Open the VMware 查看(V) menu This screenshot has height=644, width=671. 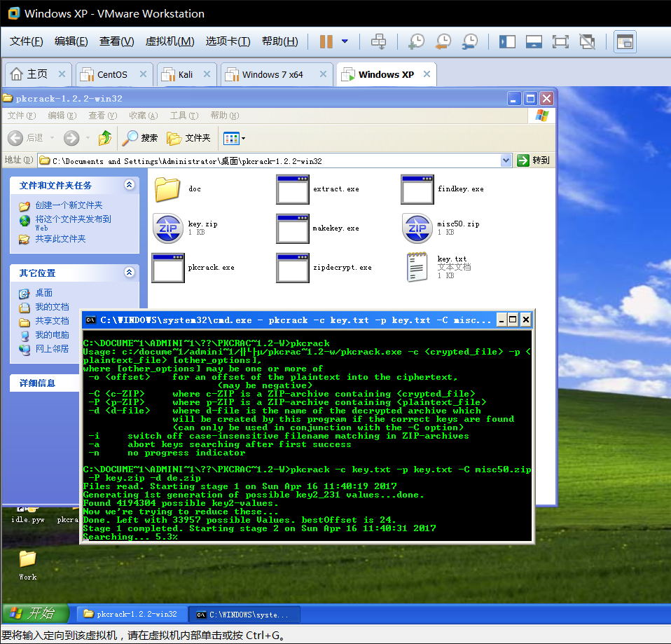(x=116, y=41)
